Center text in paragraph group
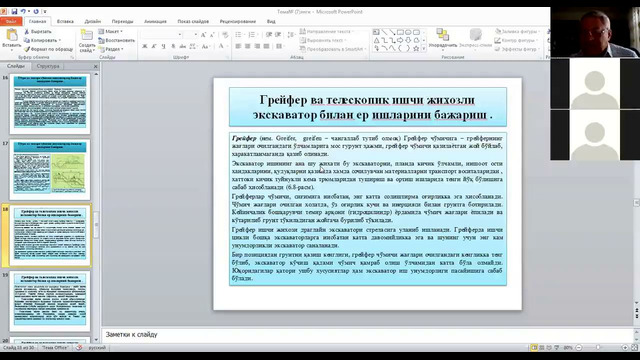This screenshot has height=360, width=640. [x=248, y=47]
